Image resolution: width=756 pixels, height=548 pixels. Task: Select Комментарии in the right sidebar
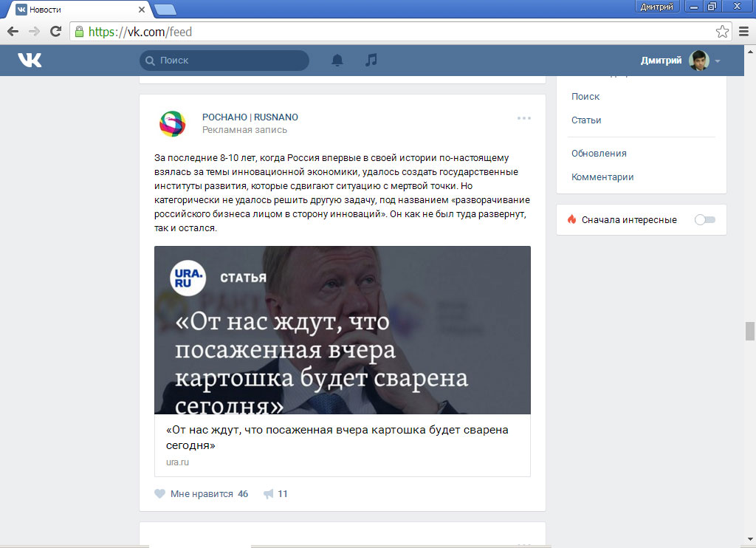click(602, 177)
